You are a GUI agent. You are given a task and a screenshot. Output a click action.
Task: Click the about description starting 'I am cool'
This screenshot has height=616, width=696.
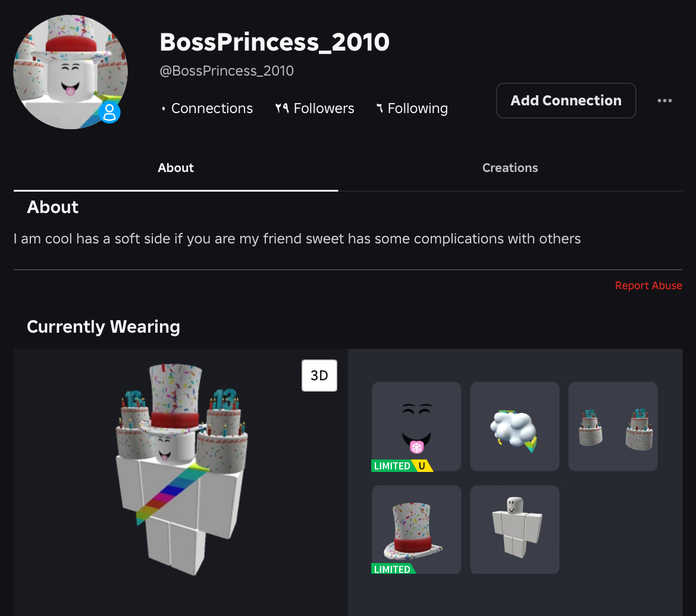[x=297, y=239]
